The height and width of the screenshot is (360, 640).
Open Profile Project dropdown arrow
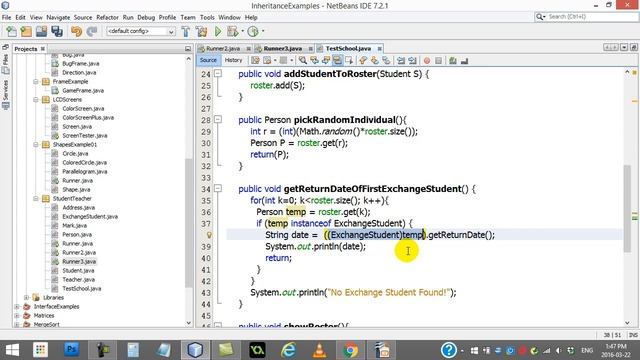[263, 31]
